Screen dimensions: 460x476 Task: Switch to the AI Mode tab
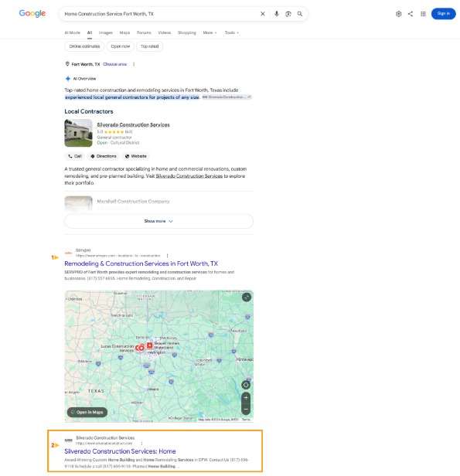[72, 32]
